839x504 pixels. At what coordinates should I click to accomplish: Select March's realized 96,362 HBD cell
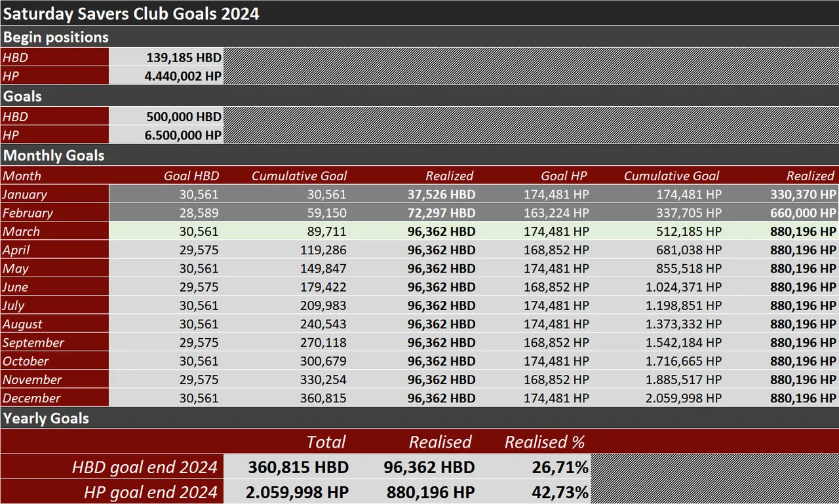[x=414, y=231]
